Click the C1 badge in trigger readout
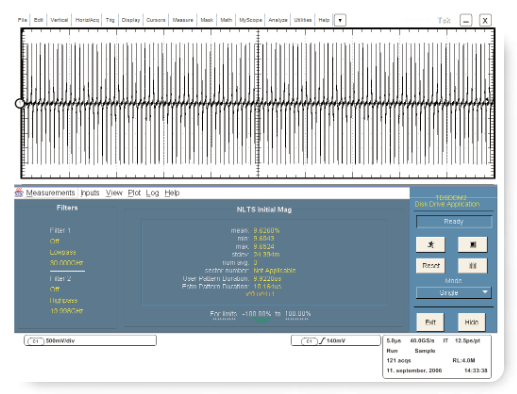Viewport: 517px width, 394px height. tap(309, 341)
